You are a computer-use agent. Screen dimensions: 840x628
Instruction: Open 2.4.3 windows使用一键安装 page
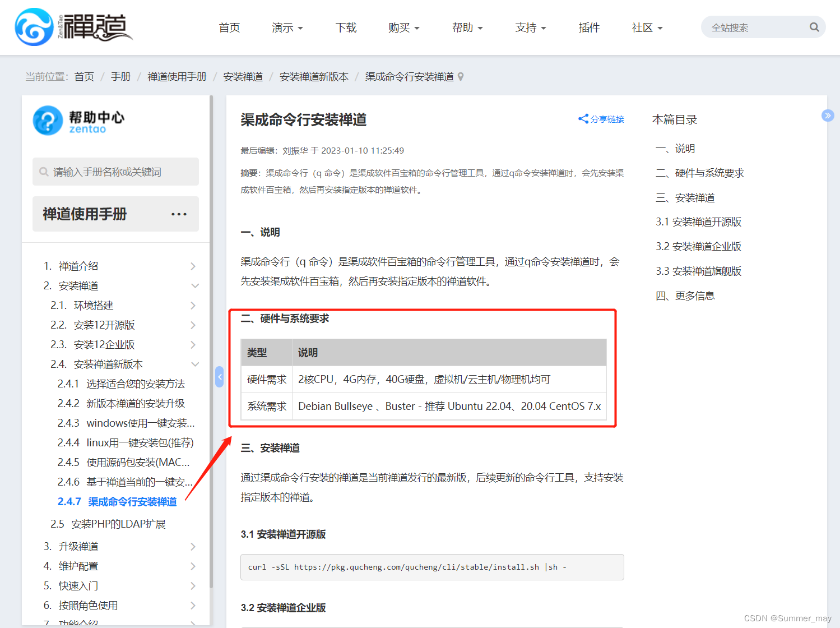coord(126,423)
